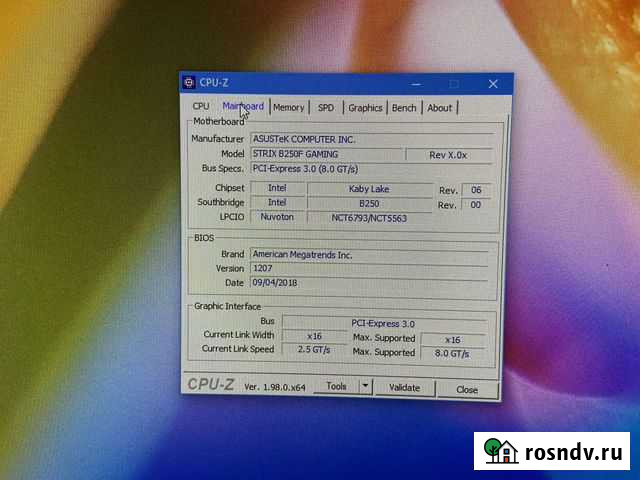Open the About tab
This screenshot has width=640, height=480.
point(440,108)
